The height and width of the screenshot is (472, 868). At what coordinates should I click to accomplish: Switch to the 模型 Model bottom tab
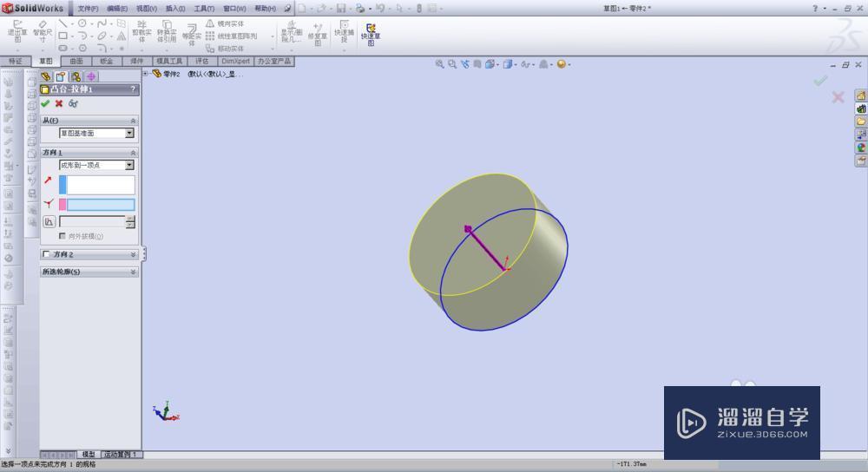(89, 455)
